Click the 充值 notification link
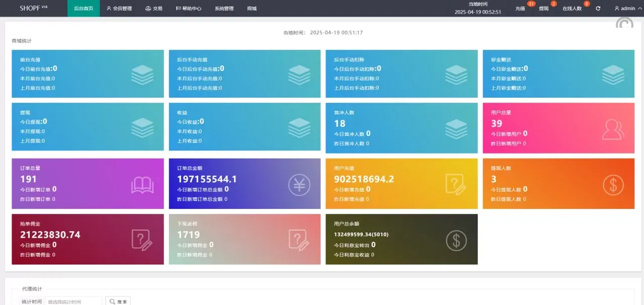Viewport: 644px width, 305px height. (520, 9)
